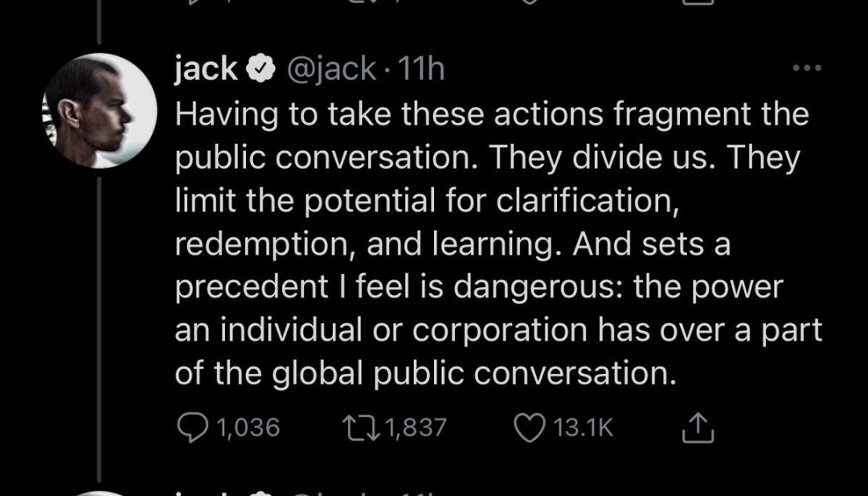Open jack's profile picture
The height and width of the screenshot is (496, 868).
[100, 110]
